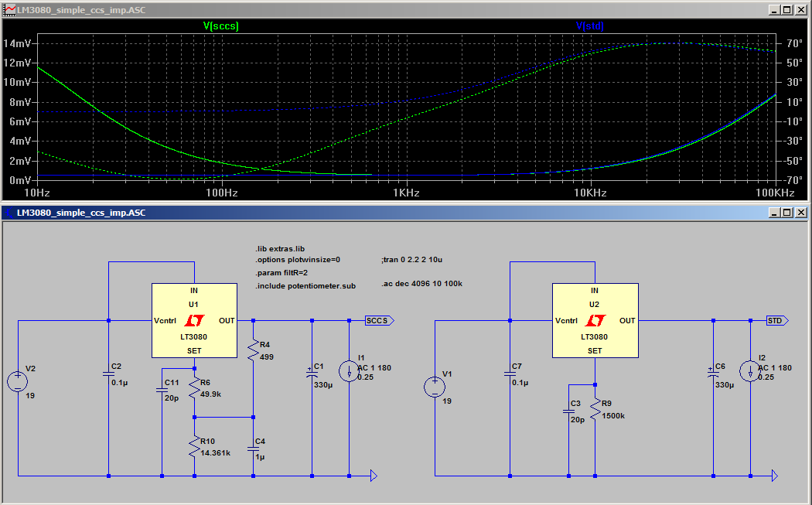Select polarized capacitor C1 symbol
Screen dimensions: 812x505
pos(312,373)
